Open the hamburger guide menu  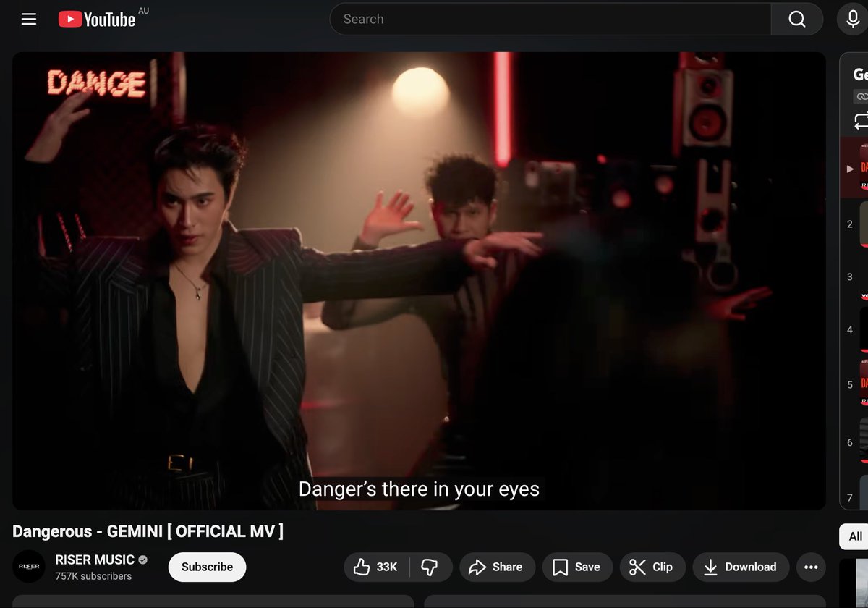(x=29, y=20)
